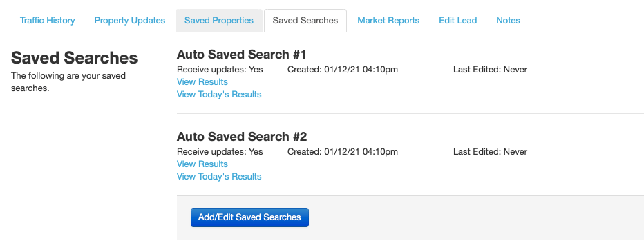Screen dimensions: 644x252
Task: Open the Traffic History tab
Action: tap(47, 21)
